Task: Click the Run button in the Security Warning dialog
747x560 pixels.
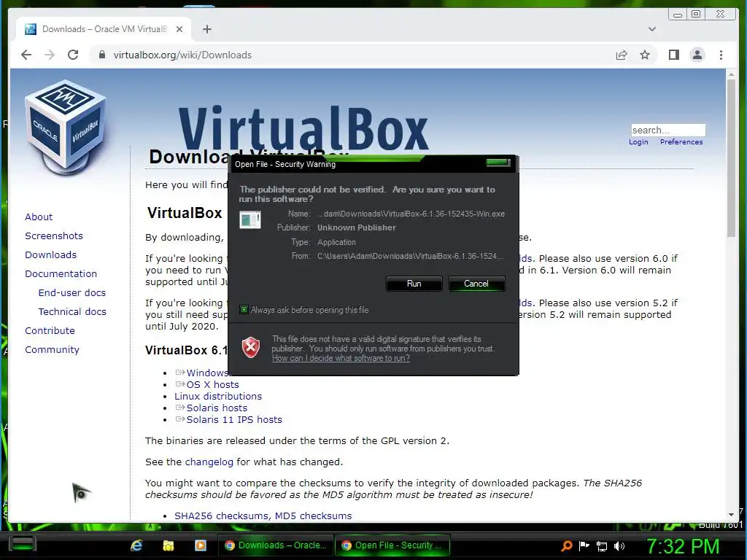Action: [414, 284]
